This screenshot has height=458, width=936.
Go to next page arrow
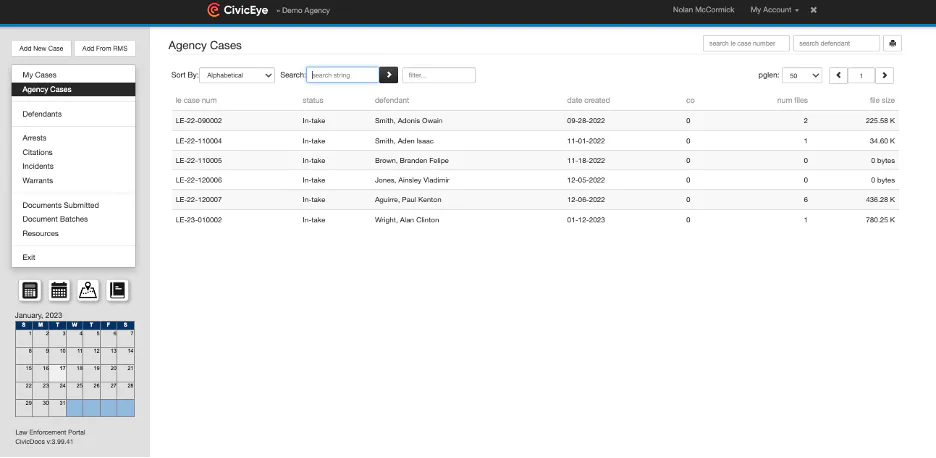(884, 75)
